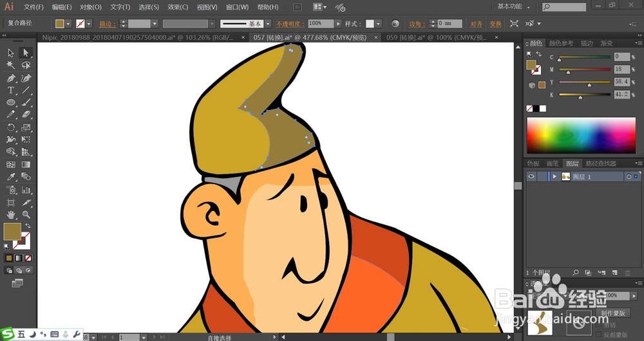644x341 pixels.
Task: Click make clipping mask icon in Layers panel
Action: coord(588,272)
